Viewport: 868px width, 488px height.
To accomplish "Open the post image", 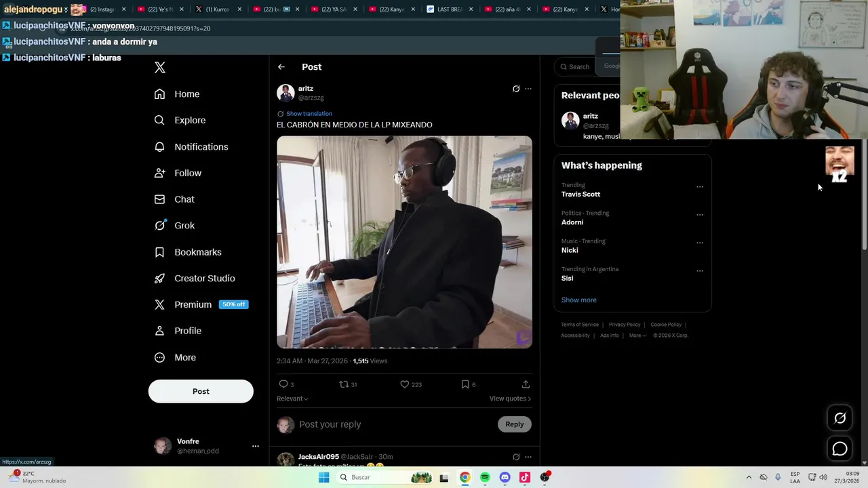I will point(404,242).
